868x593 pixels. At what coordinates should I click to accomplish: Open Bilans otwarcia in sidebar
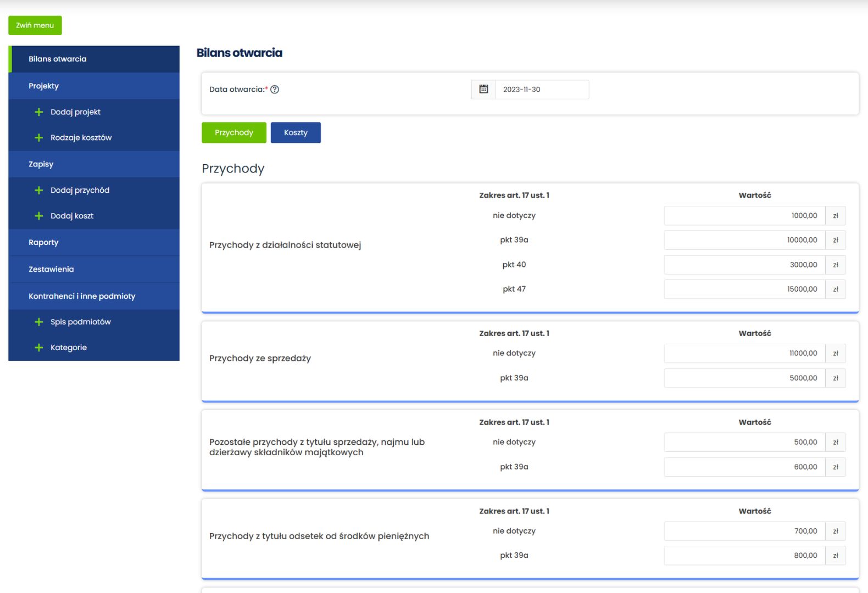click(x=58, y=59)
